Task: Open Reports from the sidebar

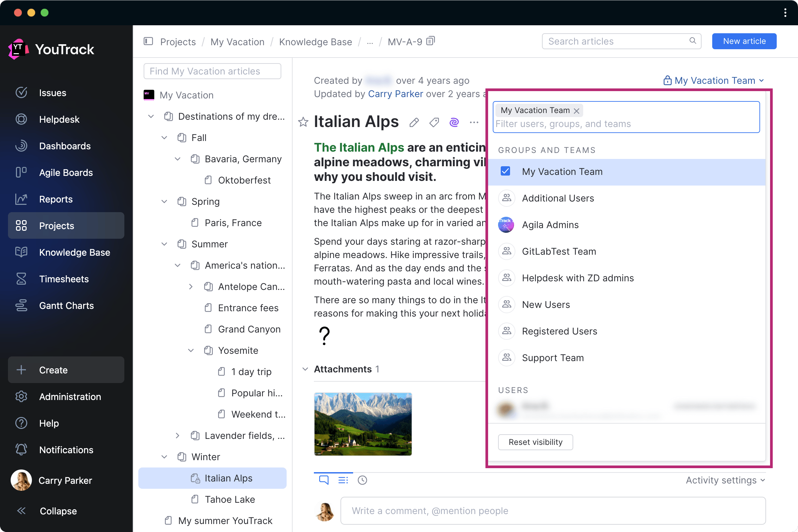Action: tap(56, 199)
